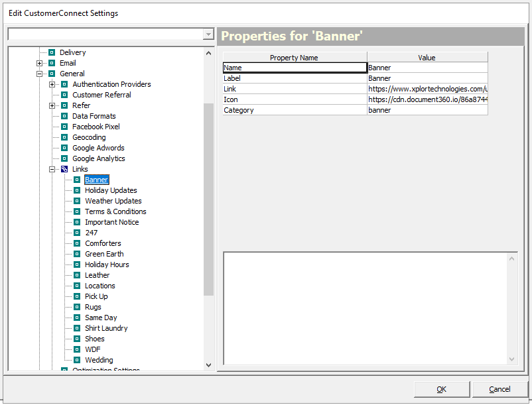Click the OK button
The width and height of the screenshot is (532, 407).
[x=441, y=389]
